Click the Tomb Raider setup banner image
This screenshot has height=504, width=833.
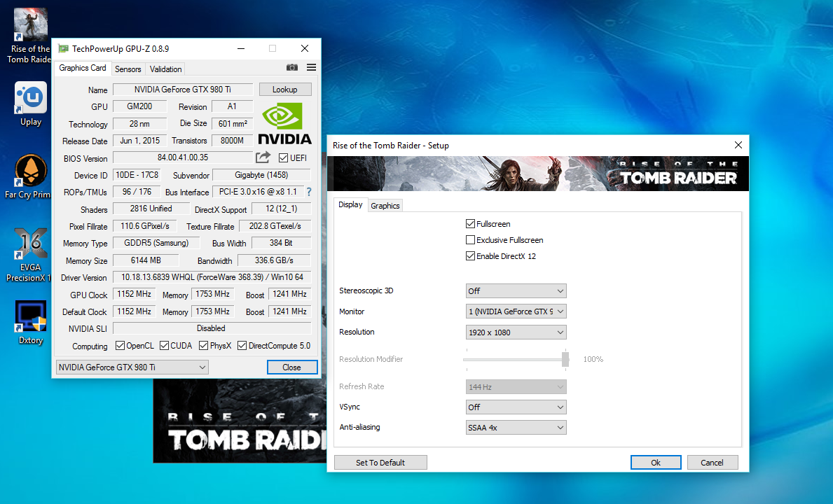pyautogui.click(x=538, y=174)
